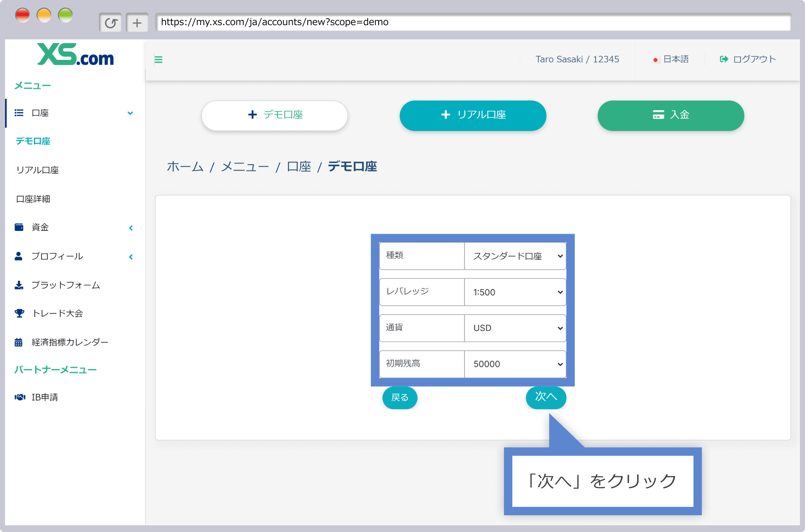
Task: Select 口座詳細 in the sidebar
Action: pos(33,199)
